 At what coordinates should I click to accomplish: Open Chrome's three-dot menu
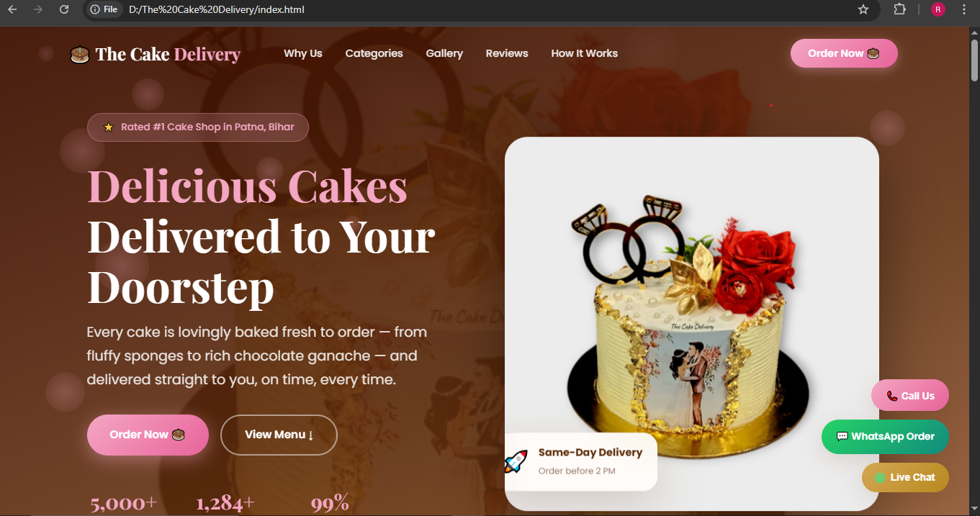[964, 9]
